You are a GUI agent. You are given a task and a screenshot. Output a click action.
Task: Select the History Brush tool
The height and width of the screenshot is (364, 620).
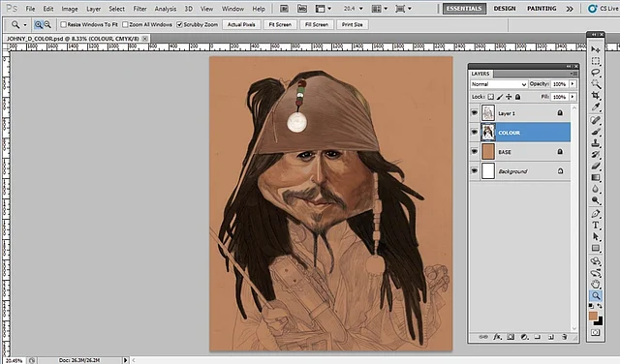click(596, 155)
